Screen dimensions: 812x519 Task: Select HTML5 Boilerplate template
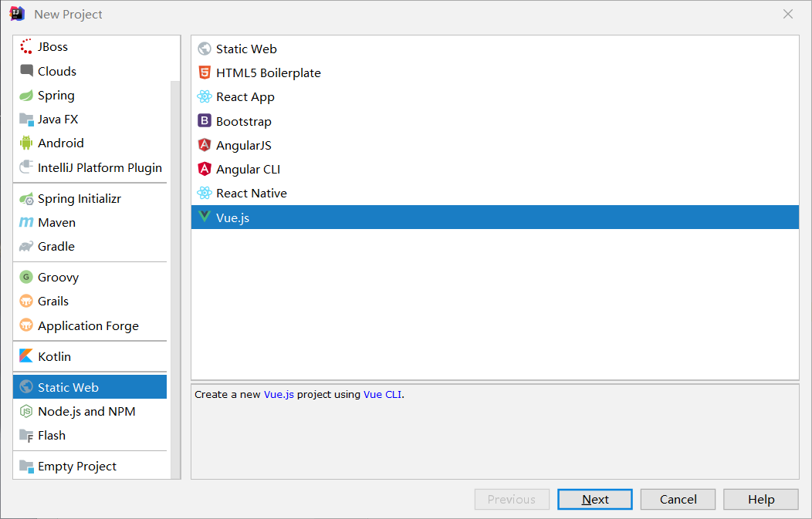[x=495, y=72]
